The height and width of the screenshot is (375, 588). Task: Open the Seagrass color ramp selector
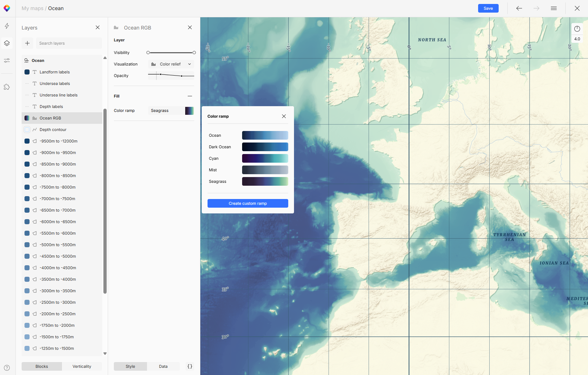(171, 110)
